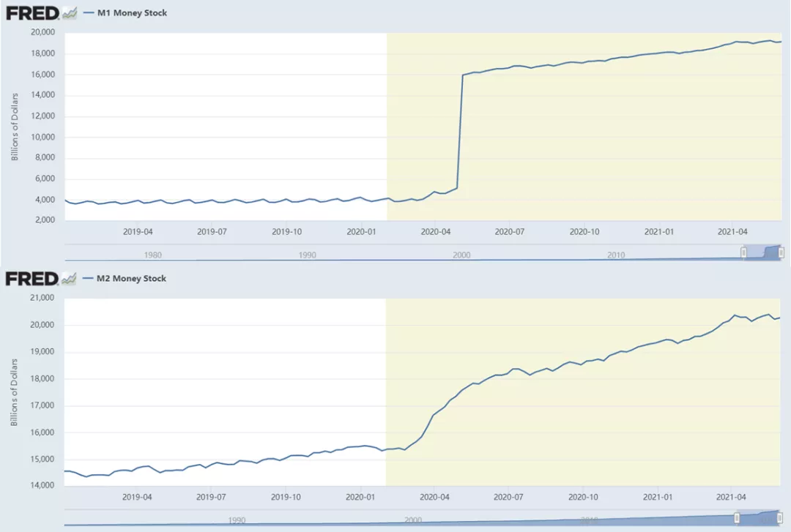Screen dimensions: 791x532
Task: Click the 2021-01 x-axis label on M1 chart
Action: [x=659, y=231]
